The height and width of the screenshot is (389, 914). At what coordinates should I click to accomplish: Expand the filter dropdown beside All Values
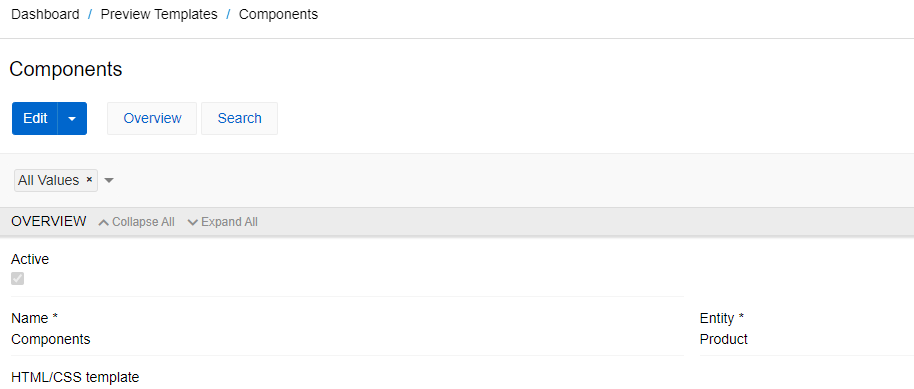coord(108,181)
